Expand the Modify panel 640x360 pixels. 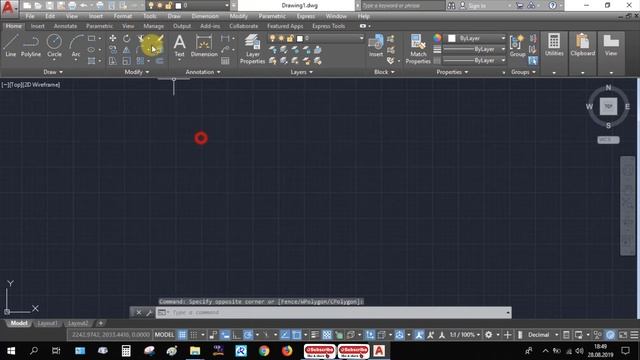[137, 72]
